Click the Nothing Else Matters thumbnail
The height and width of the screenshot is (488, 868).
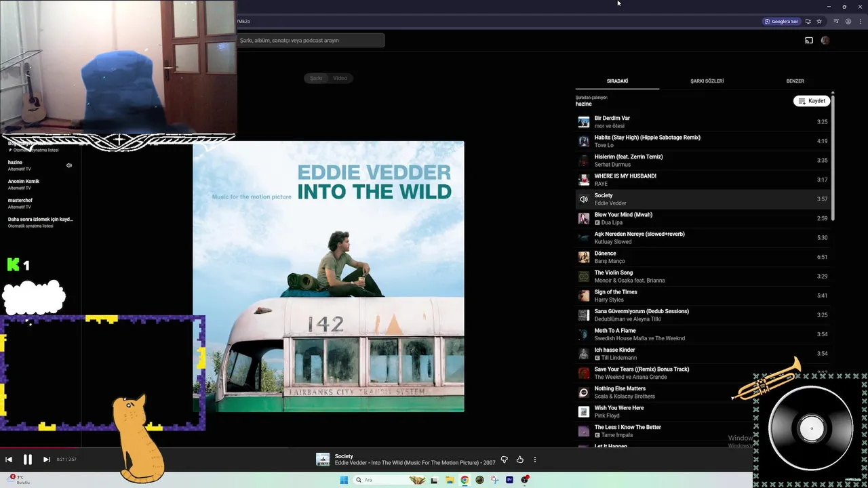[583, 392]
